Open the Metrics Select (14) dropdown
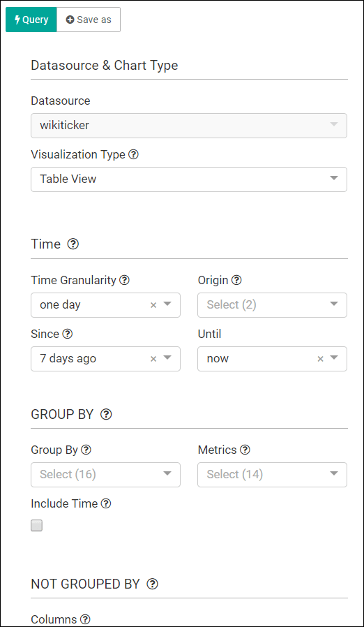The height and width of the screenshot is (627, 364). pos(272,475)
